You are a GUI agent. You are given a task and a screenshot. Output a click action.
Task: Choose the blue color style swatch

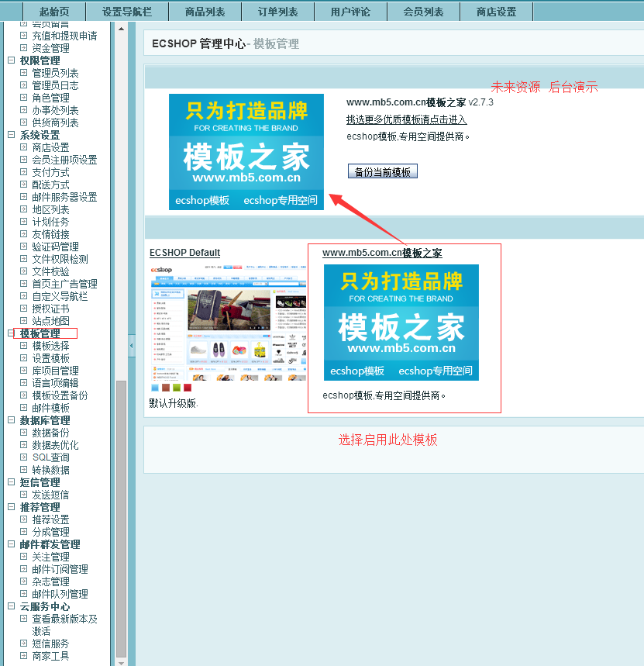pyautogui.click(x=155, y=388)
